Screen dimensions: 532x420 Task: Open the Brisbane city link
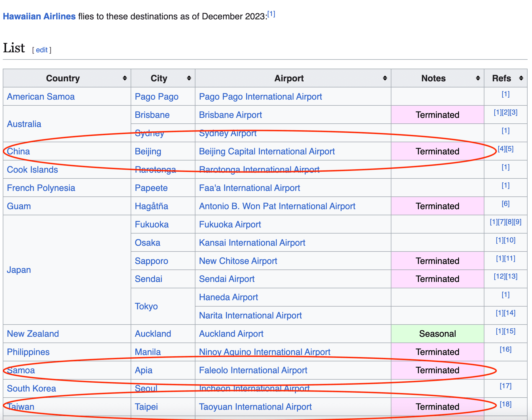[x=152, y=115]
